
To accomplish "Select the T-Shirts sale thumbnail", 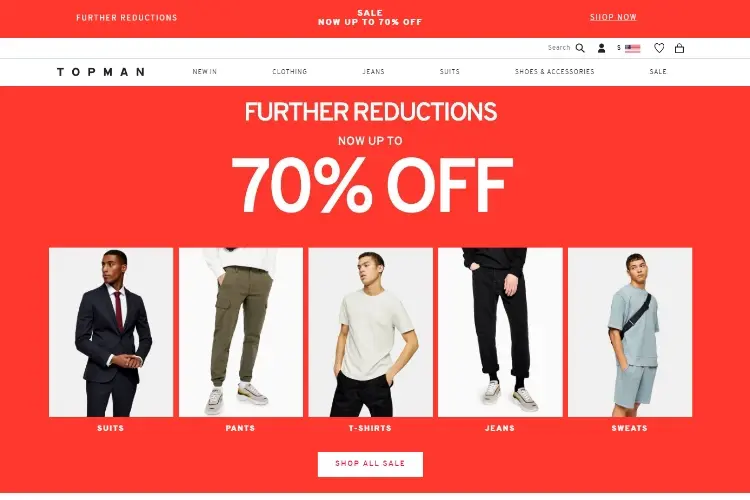I will coord(371,332).
